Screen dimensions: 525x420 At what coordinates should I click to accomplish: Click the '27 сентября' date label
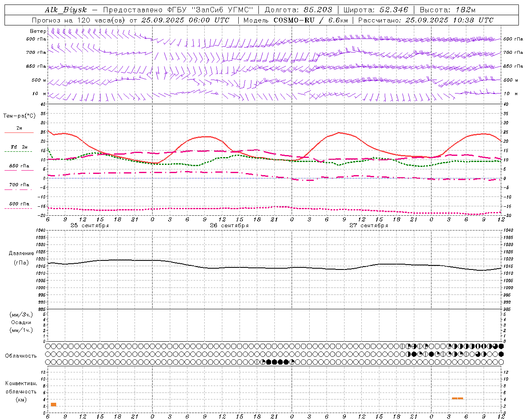(369, 226)
